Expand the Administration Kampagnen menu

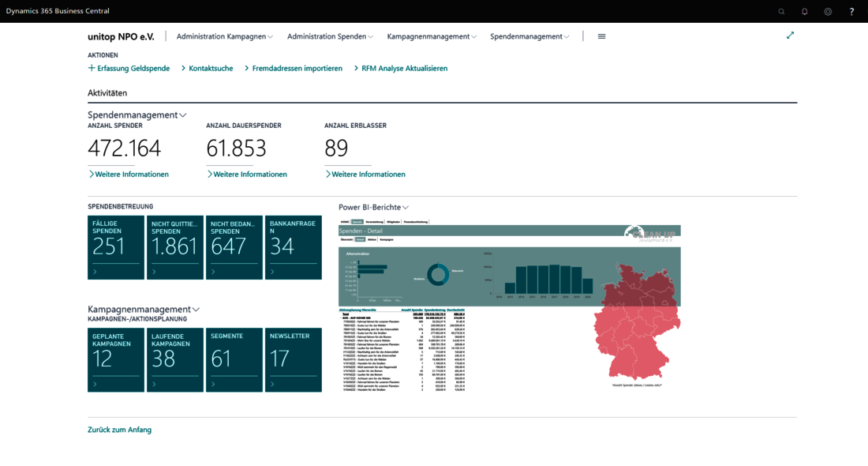click(x=224, y=36)
